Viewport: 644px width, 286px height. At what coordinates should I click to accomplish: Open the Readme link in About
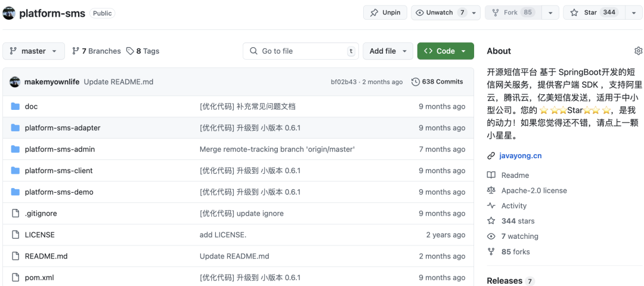pos(515,176)
